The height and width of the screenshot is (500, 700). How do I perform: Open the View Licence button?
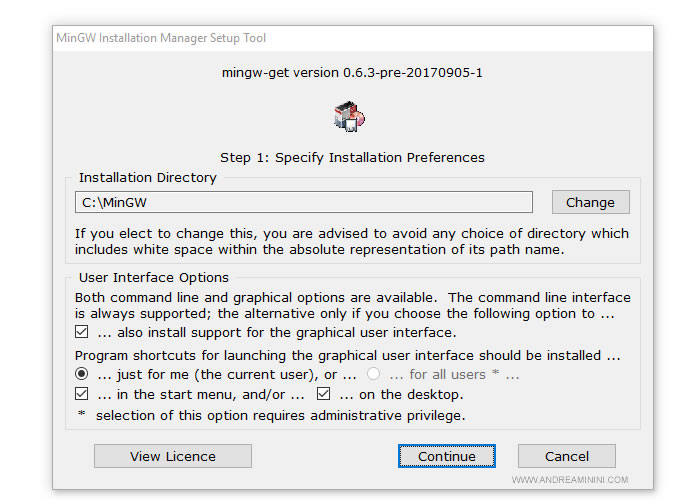[x=172, y=456]
